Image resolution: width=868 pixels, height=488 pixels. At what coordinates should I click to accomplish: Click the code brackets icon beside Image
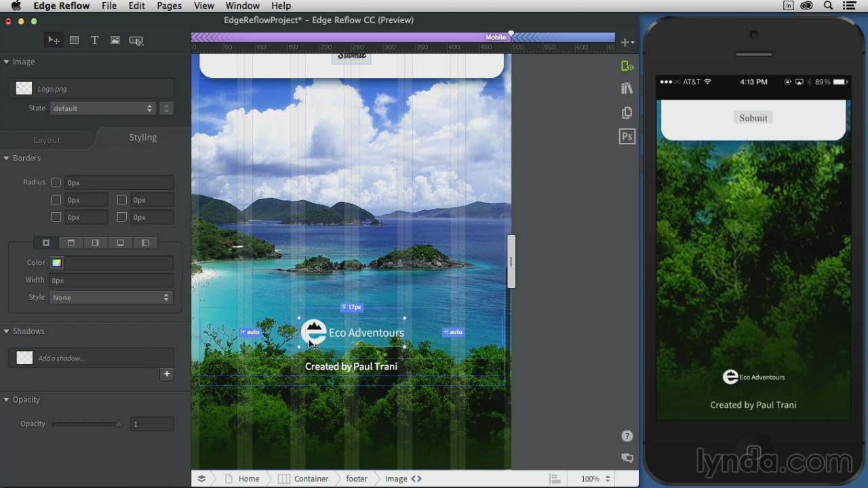click(416, 479)
